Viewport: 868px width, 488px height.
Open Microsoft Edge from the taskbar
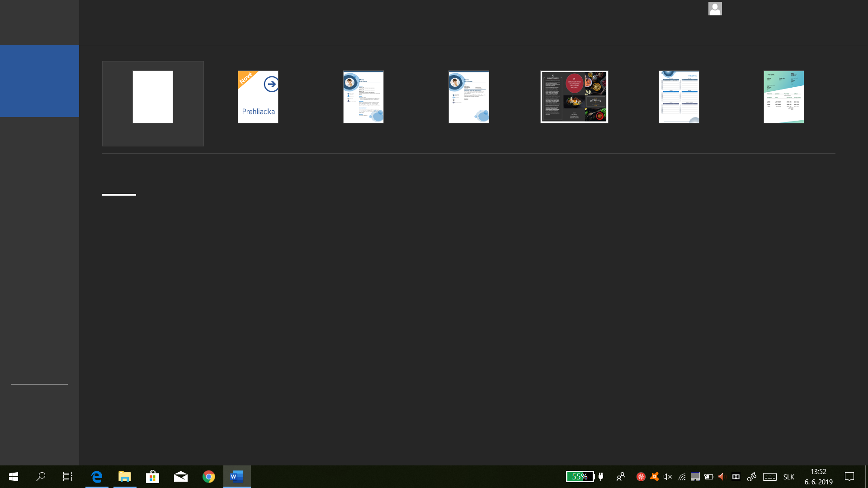coord(97,477)
